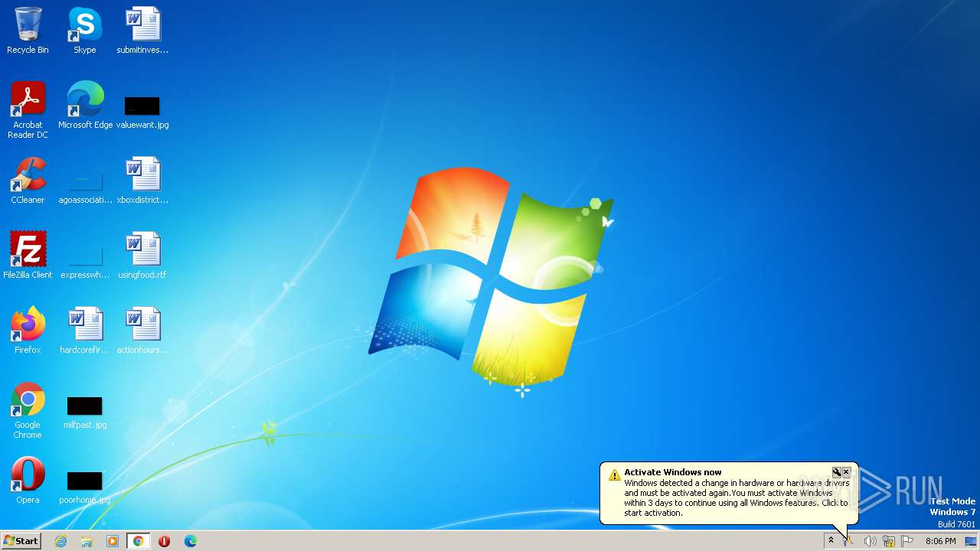980x551 pixels.
Task: Select the FileZilla Client shortcut
Action: [x=28, y=256]
